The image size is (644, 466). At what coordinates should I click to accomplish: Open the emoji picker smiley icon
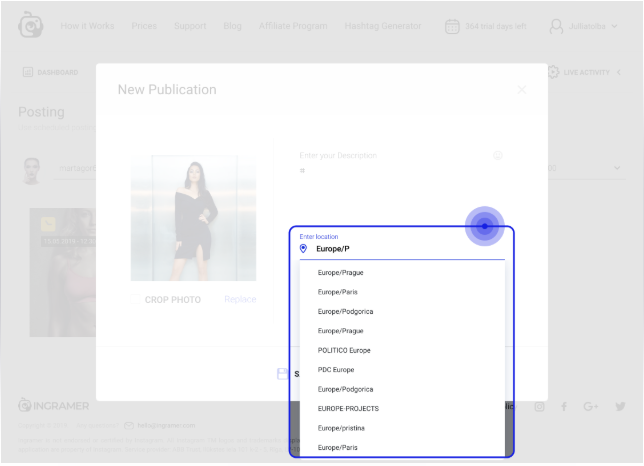[497, 155]
